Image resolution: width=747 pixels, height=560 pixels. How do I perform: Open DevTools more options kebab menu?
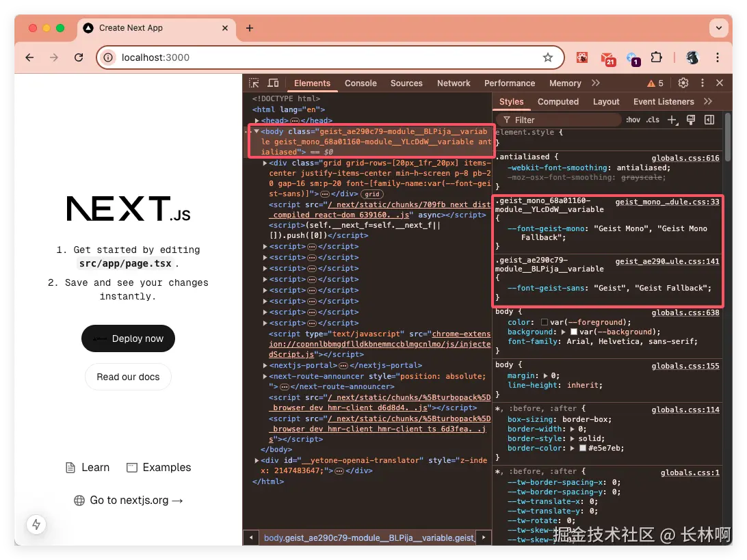(703, 83)
